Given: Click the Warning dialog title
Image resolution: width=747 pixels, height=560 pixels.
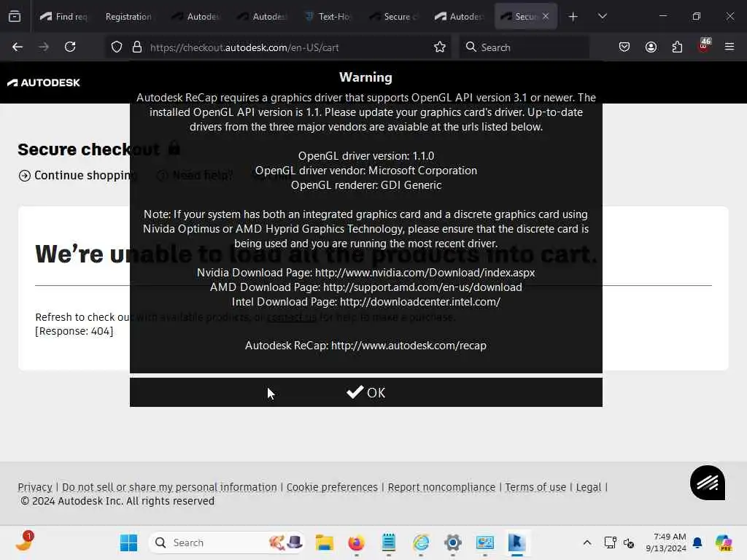Looking at the screenshot, I should click(366, 77).
